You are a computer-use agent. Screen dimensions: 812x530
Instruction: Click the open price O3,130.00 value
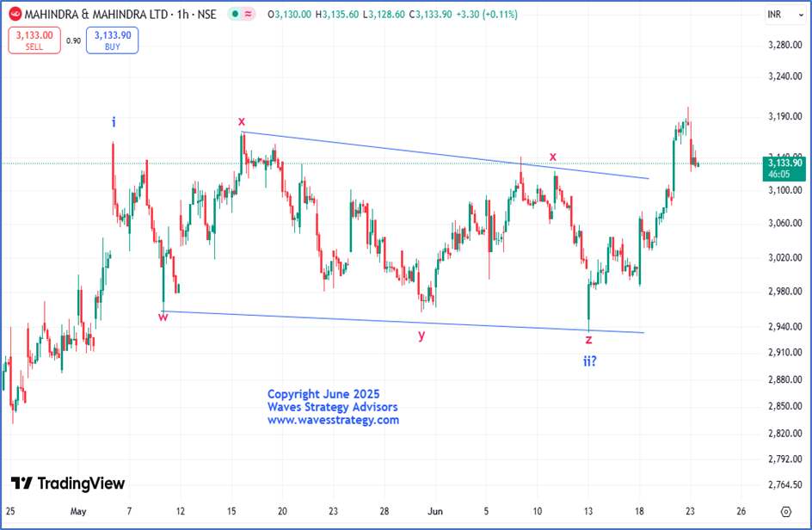click(x=289, y=15)
